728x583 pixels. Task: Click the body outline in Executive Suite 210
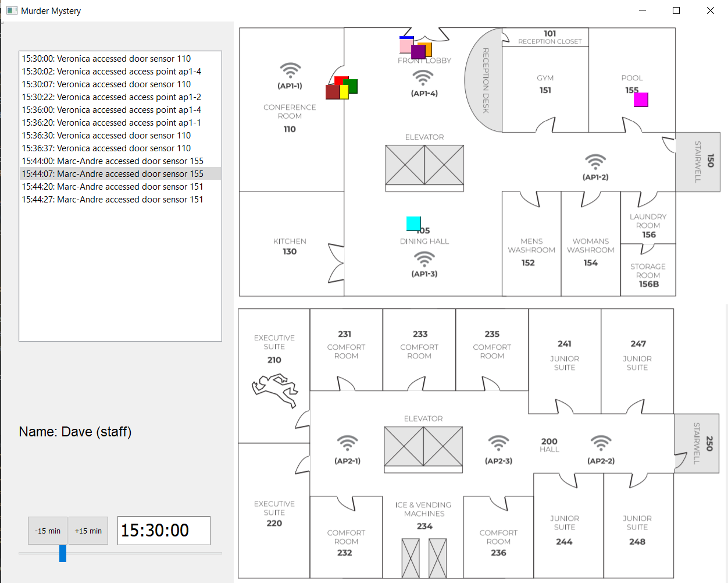click(275, 391)
